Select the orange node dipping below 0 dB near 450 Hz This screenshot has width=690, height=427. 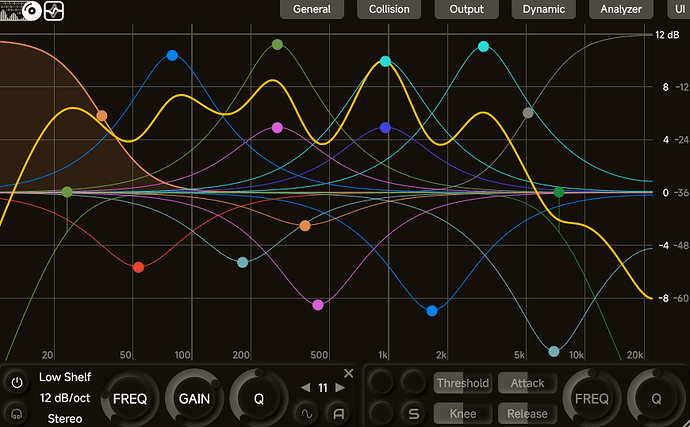coord(305,226)
